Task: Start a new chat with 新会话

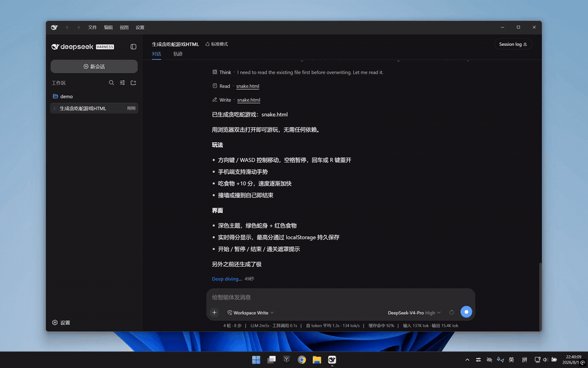Action: (x=94, y=66)
